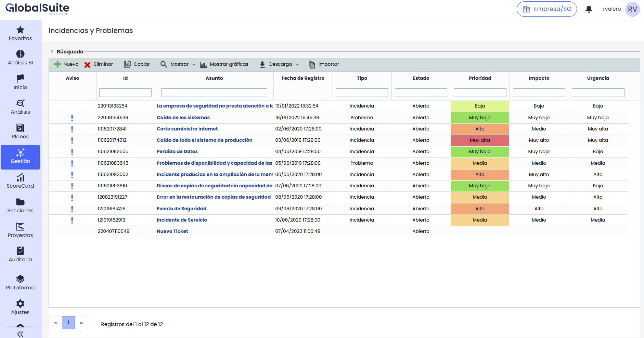Open Auditoría in the sidebar
Viewport: 644px width, 338px height.
click(20, 255)
